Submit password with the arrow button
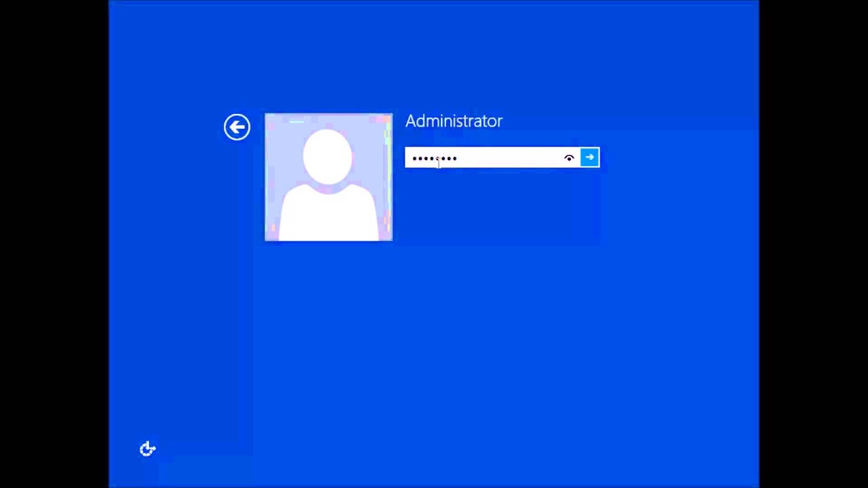Screen dimensions: 868x488 click(x=590, y=157)
